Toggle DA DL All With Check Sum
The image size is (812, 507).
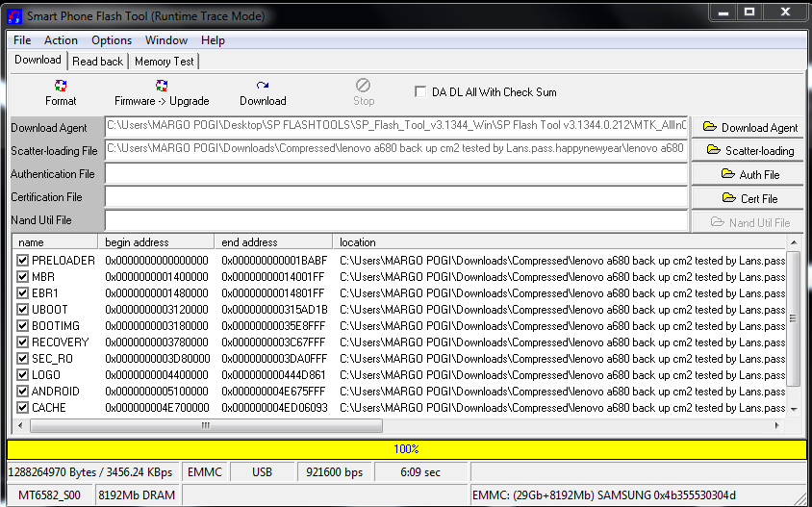(x=420, y=92)
